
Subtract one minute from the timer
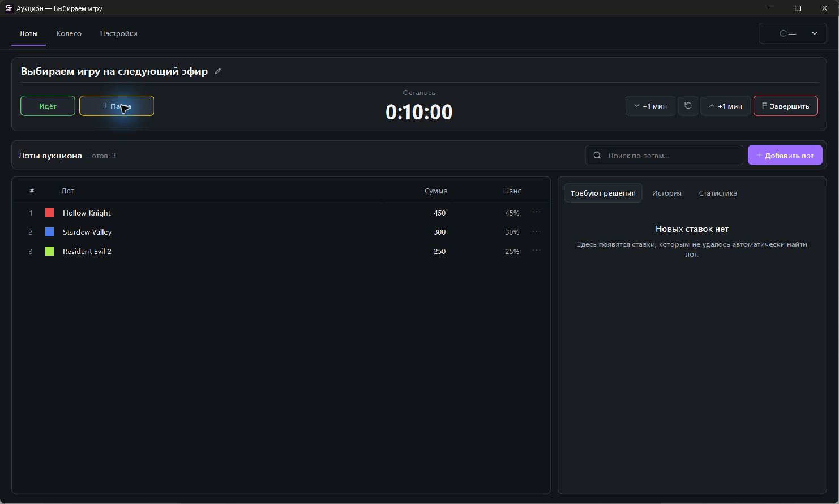(x=650, y=106)
